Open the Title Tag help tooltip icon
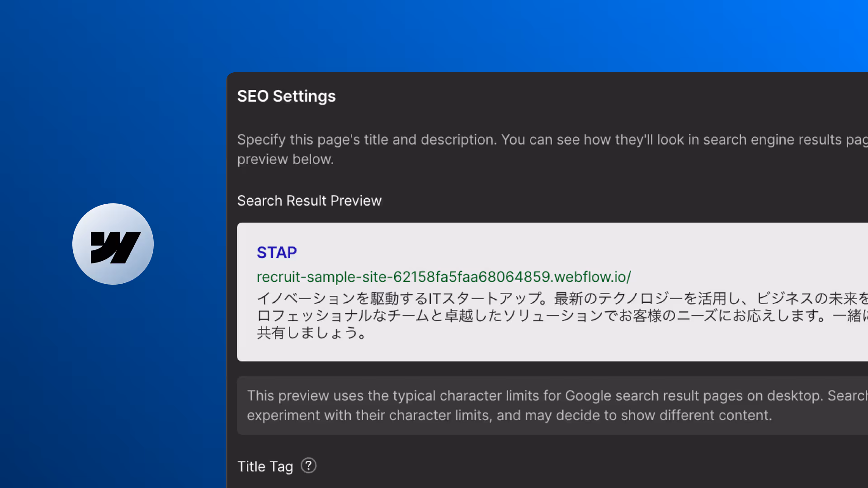The width and height of the screenshot is (868, 488). [308, 465]
